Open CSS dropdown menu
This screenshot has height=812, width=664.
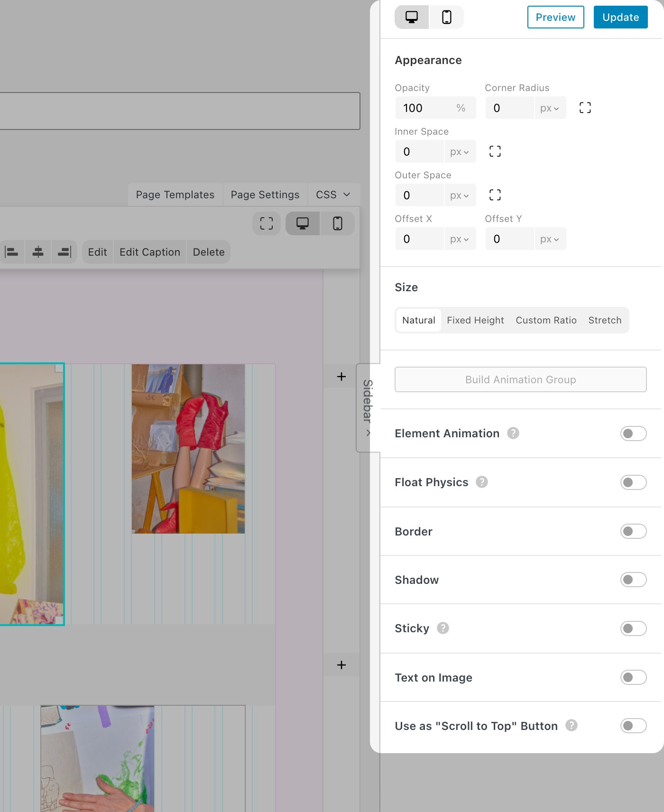click(x=333, y=195)
